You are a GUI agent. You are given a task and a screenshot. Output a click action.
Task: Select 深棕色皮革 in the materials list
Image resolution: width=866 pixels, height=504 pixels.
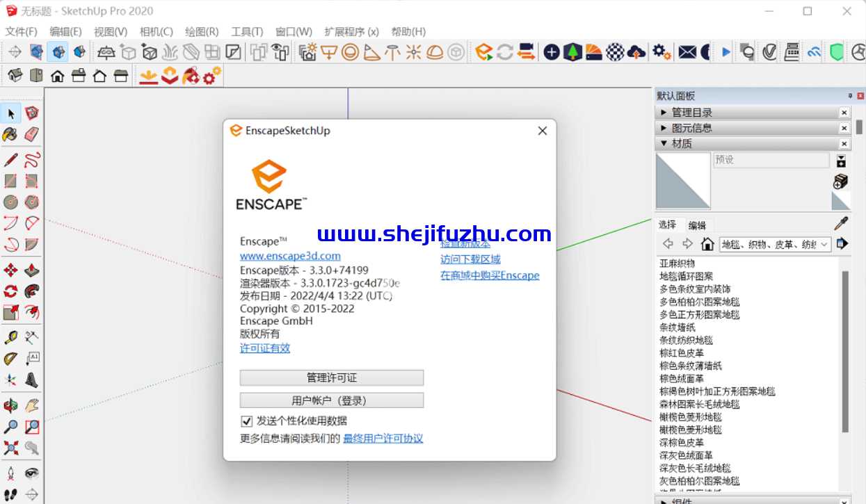682,442
